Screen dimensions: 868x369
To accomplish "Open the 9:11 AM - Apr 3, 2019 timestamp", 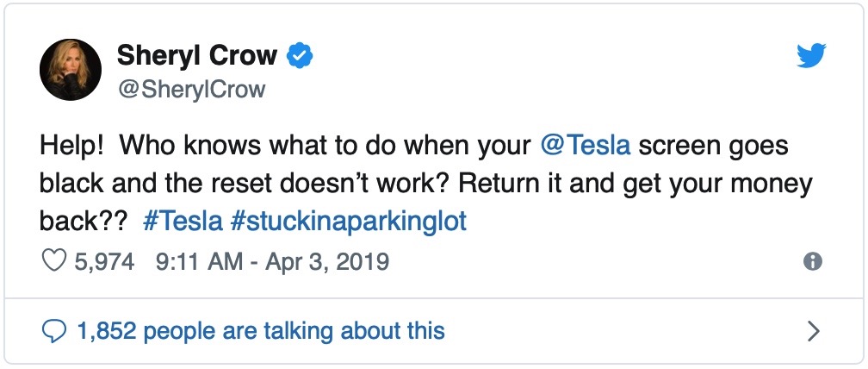I will [x=272, y=261].
